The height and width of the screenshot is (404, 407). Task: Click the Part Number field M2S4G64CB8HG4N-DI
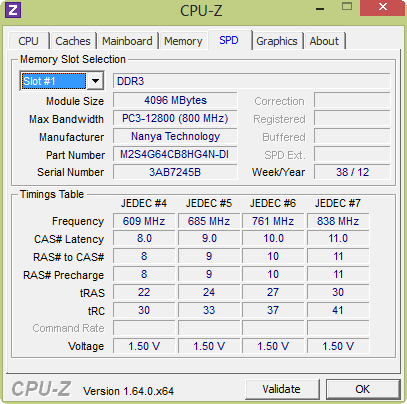(x=175, y=154)
